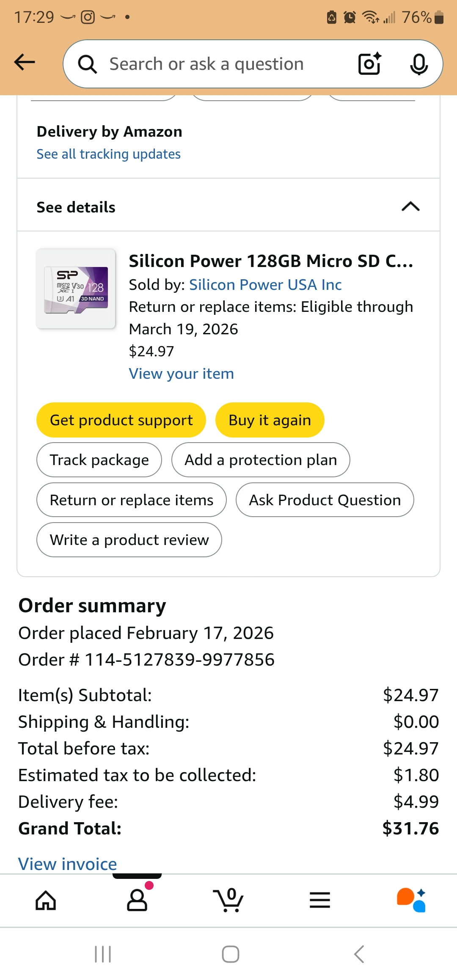Open the shopping cart icon
This screenshot has width=457, height=980.
click(x=228, y=900)
